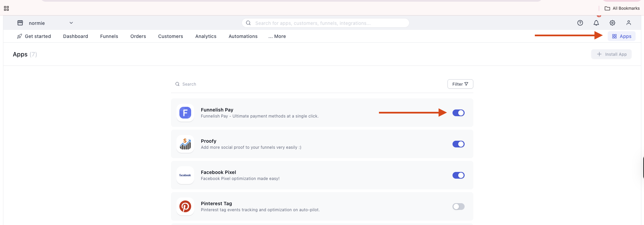Viewport: 644px width, 225px height.
Task: Expand the More navigation menu
Action: [277, 36]
